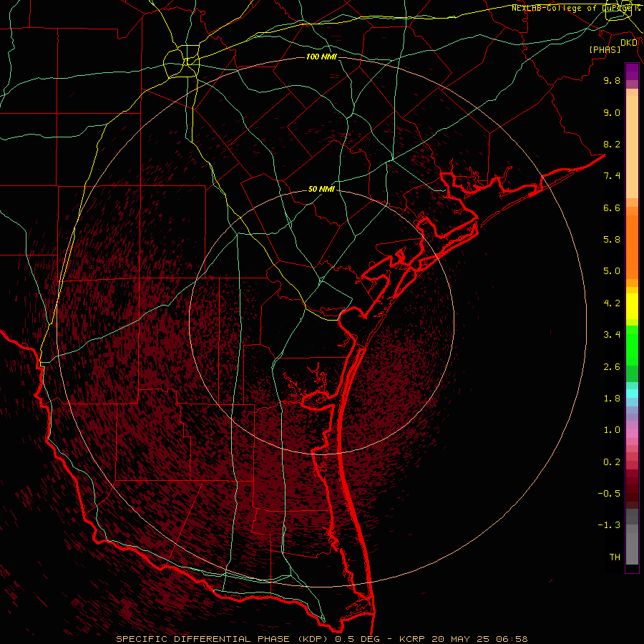Pick the cyan segment of the color bar
The height and width of the screenshot is (644, 644).
632,394
